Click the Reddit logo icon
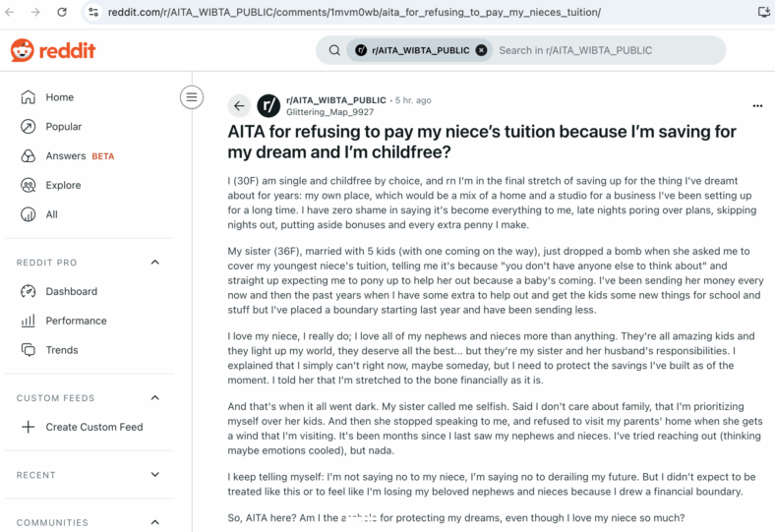775x532 pixels. [x=23, y=50]
